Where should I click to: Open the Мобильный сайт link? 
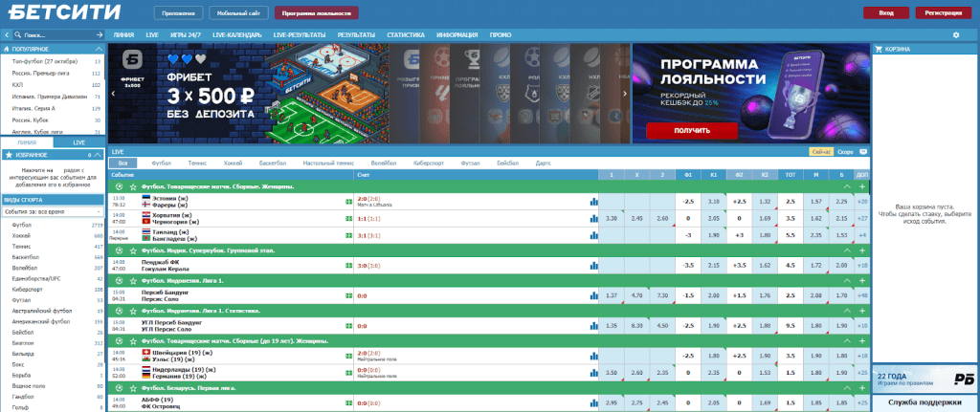pyautogui.click(x=238, y=12)
